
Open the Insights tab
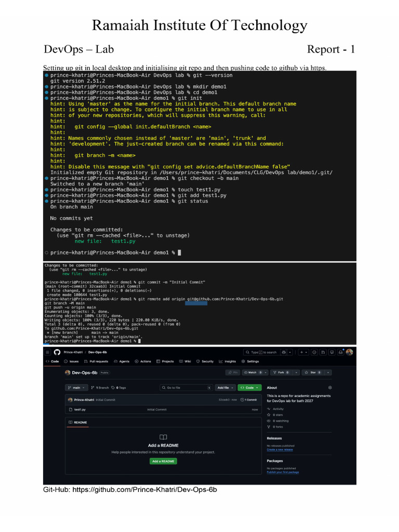coord(228,362)
